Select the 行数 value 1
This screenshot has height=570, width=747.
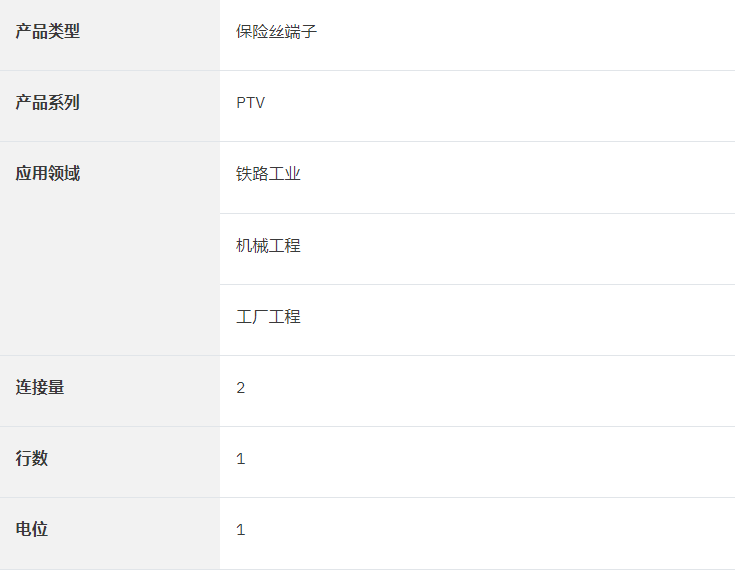pos(241,459)
